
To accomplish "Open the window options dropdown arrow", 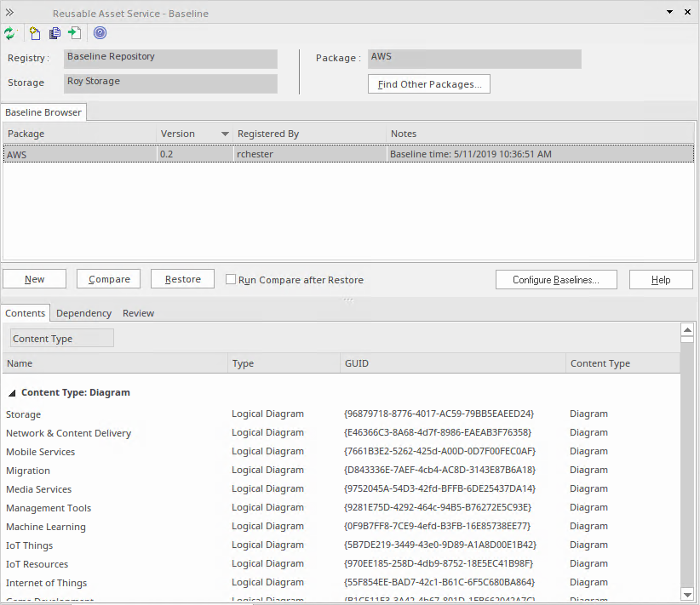I will [x=669, y=12].
